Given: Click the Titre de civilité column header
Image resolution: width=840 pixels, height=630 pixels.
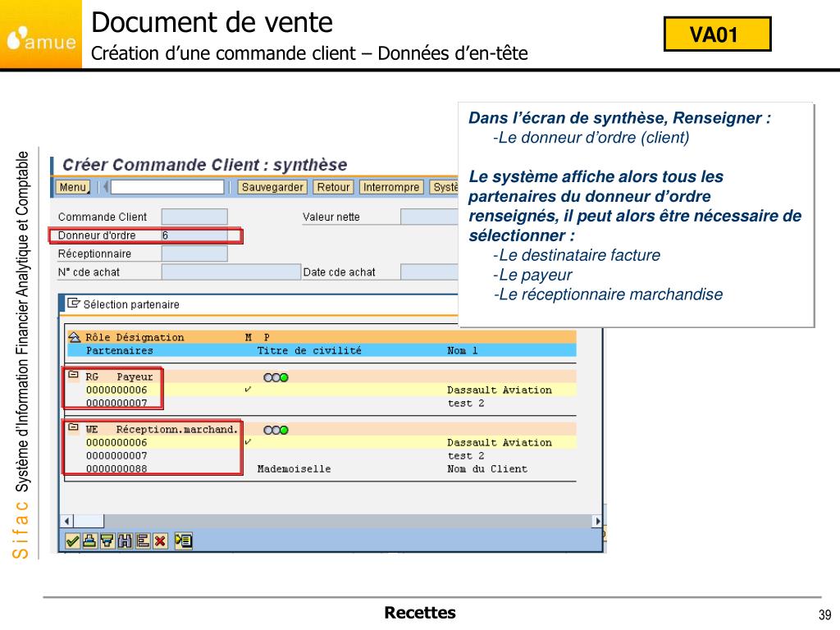Looking at the screenshot, I should 309,350.
